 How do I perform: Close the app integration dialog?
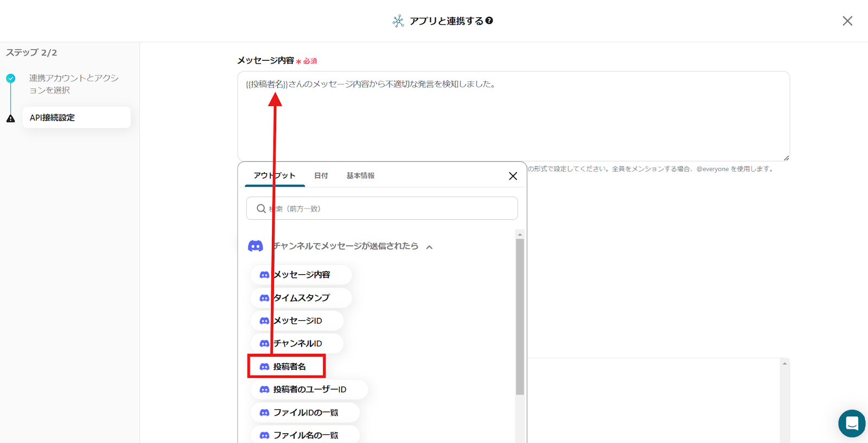pos(847,21)
